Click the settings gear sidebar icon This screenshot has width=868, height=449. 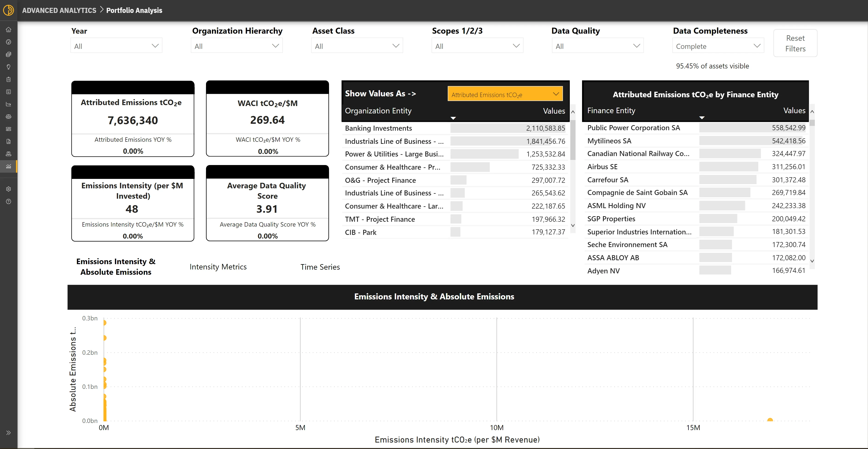tap(9, 189)
